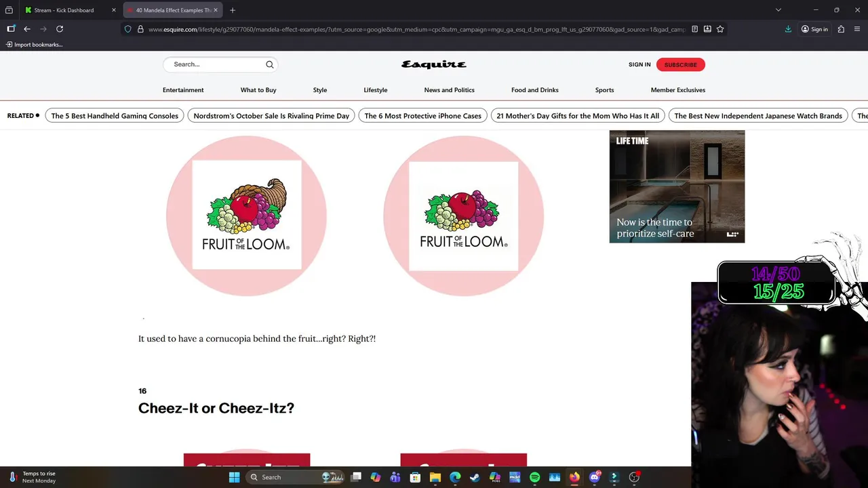Open Nordstrom's October Sale related link
The width and height of the screenshot is (868, 488).
pos(271,116)
